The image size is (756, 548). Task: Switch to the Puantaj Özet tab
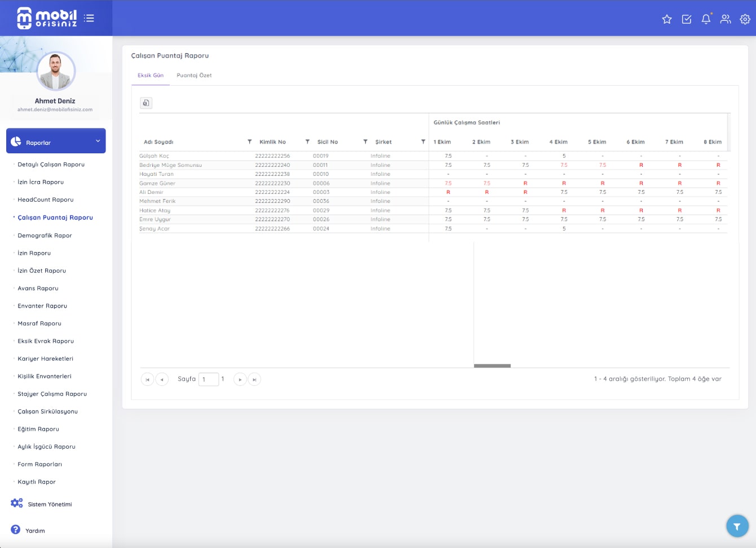(x=194, y=75)
